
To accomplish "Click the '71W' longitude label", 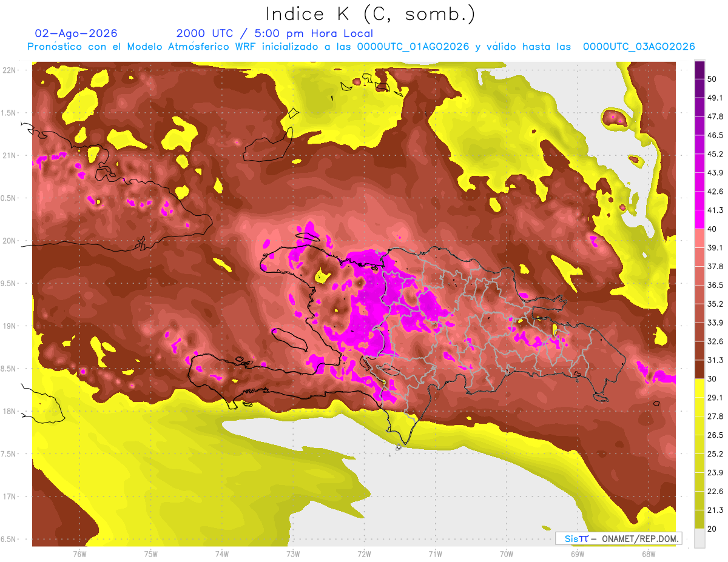I will [x=435, y=554].
